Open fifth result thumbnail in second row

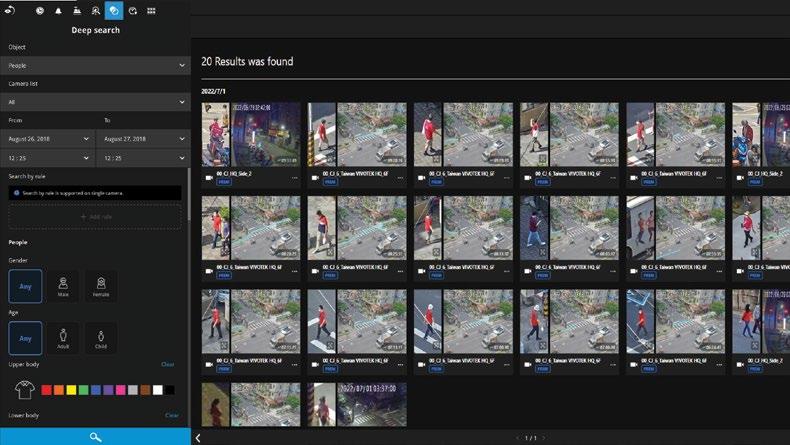click(676, 228)
